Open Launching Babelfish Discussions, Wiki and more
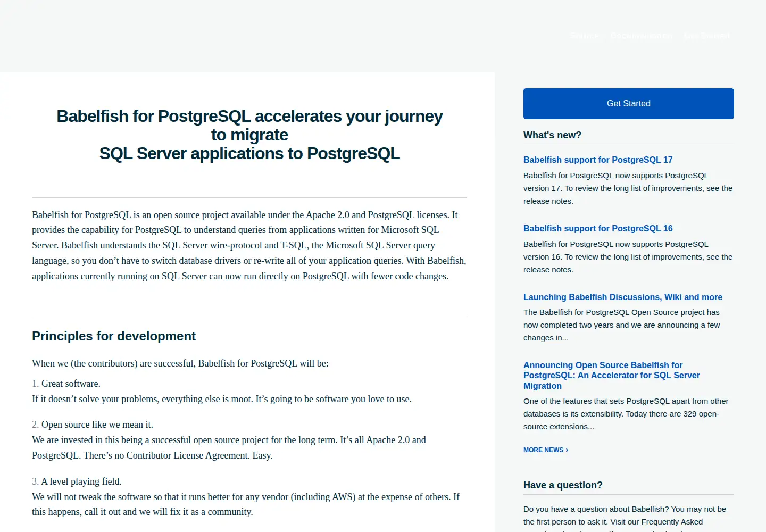The height and width of the screenshot is (532, 766). click(623, 297)
